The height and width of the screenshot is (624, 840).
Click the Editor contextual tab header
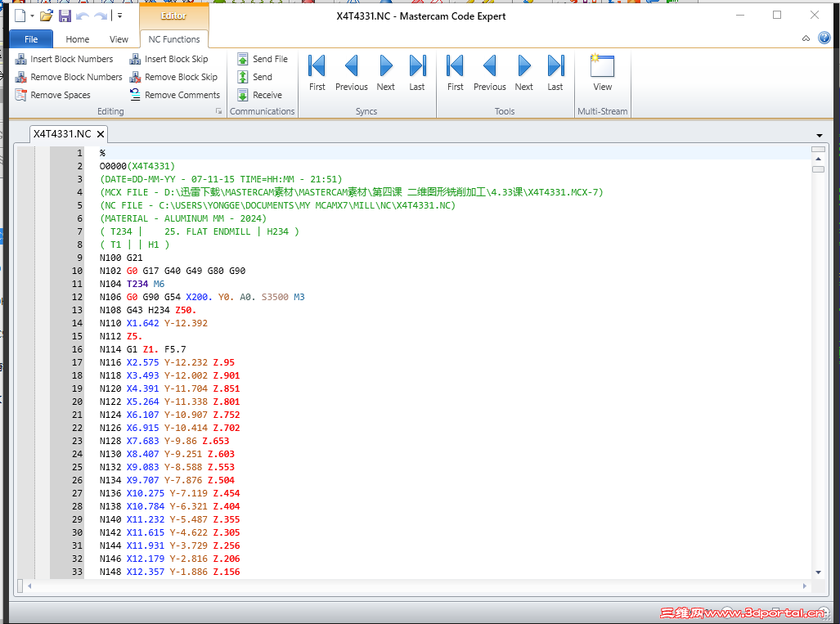(x=173, y=16)
